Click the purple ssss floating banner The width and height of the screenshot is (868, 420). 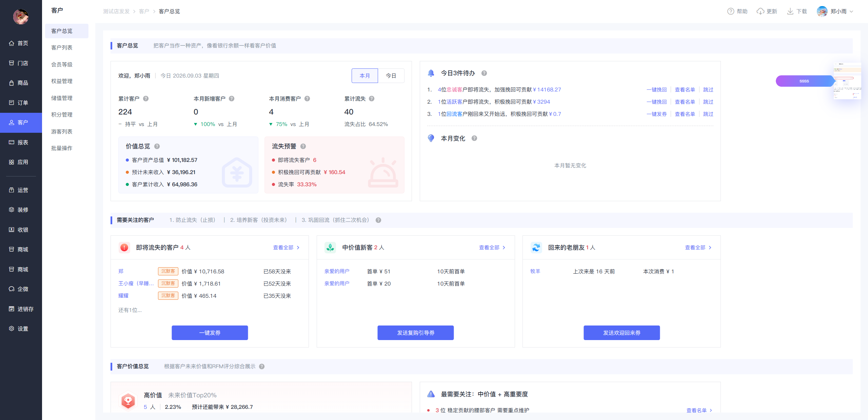(804, 81)
